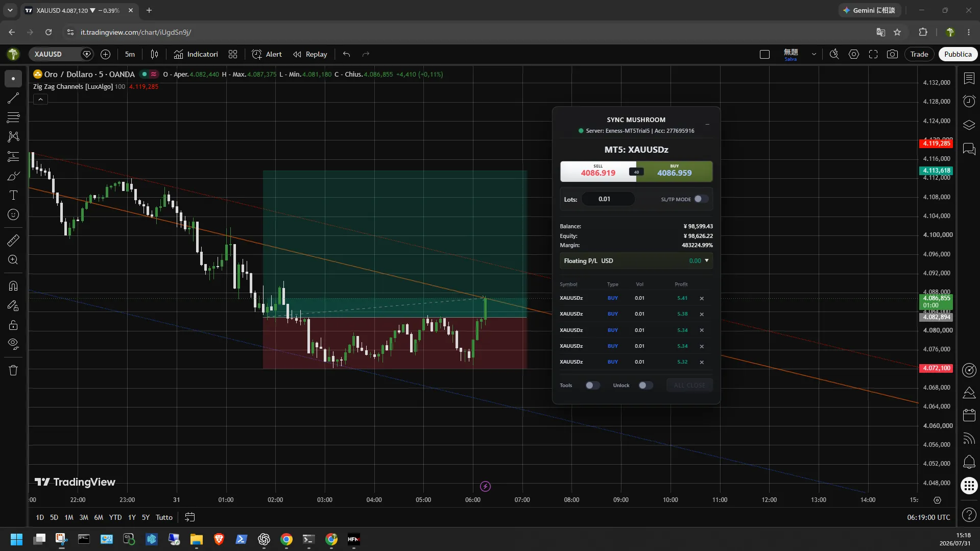Click the BUY 4086.959 button
The image size is (980, 551).
(675, 172)
